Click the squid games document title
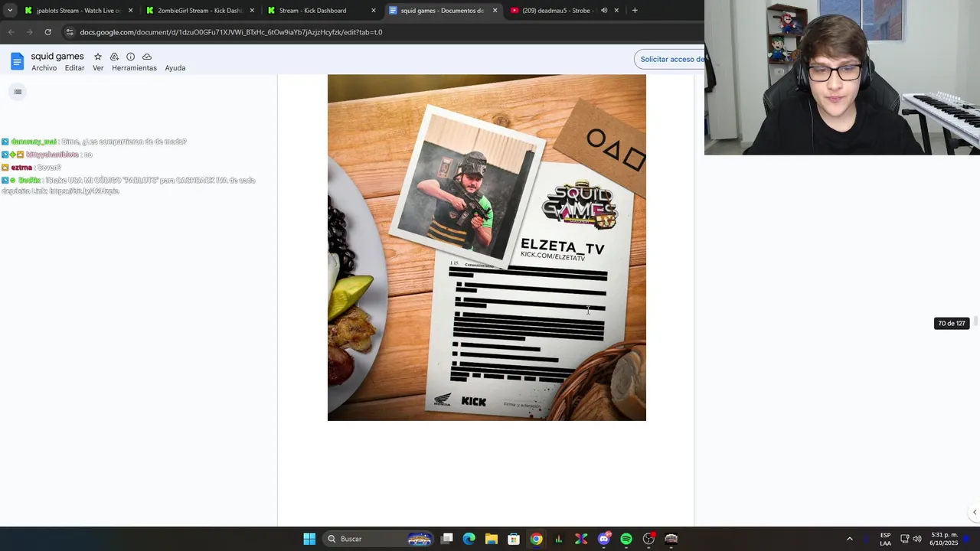The width and height of the screenshot is (980, 551). coord(57,57)
